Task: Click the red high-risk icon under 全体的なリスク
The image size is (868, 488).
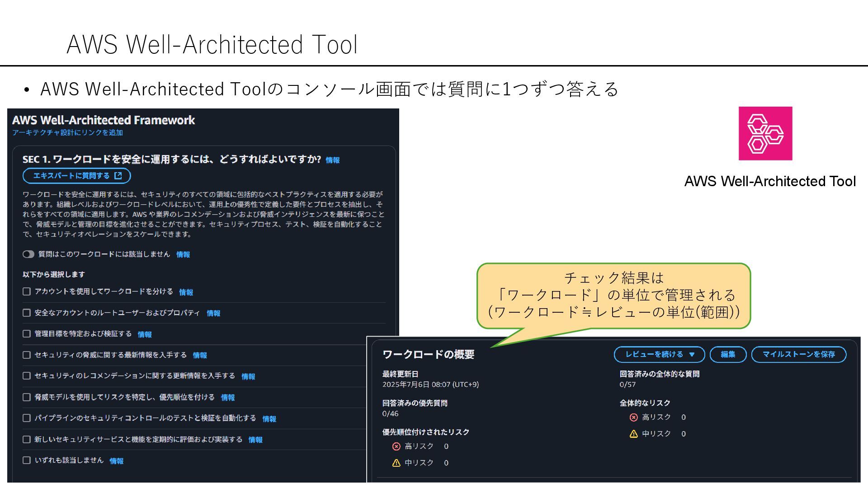Action: [x=634, y=417]
